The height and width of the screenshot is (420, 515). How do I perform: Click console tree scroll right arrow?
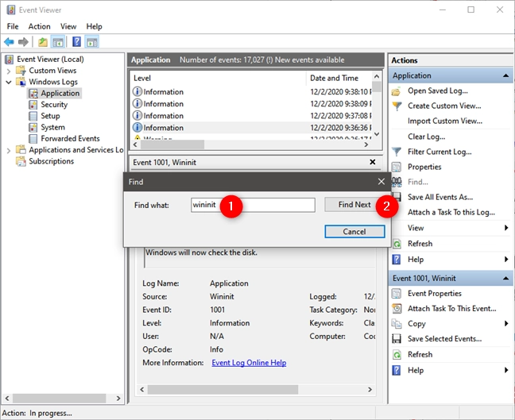pyautogui.click(x=118, y=399)
